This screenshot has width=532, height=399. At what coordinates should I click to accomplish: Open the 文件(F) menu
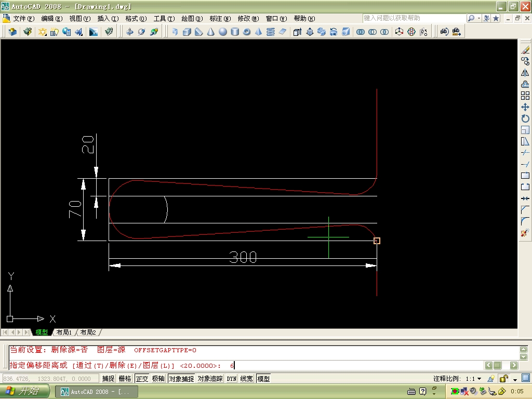23,19
